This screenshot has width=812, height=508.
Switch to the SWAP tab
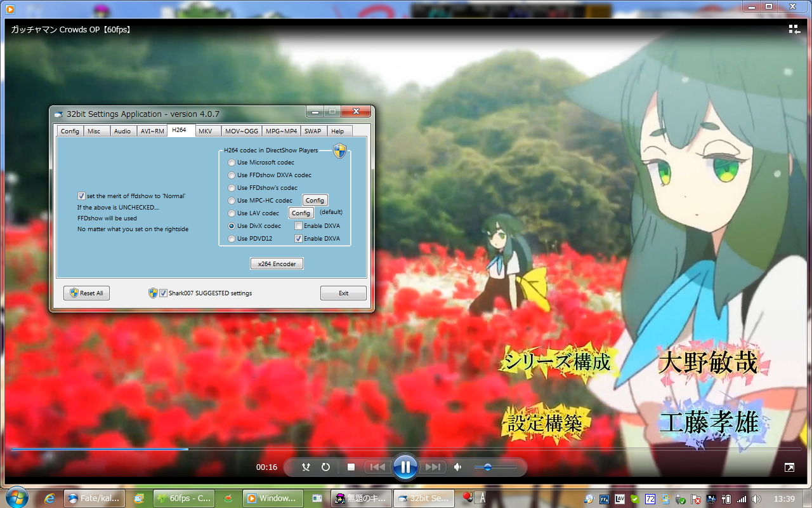click(313, 131)
